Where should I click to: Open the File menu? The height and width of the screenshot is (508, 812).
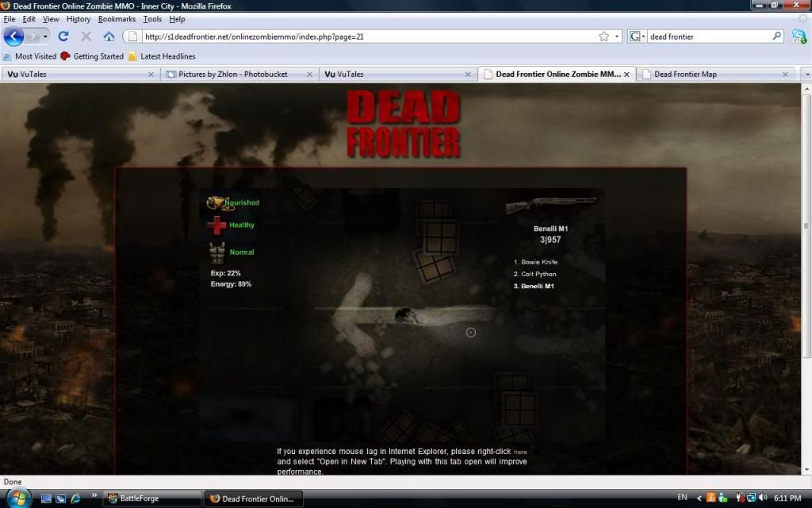pos(10,19)
